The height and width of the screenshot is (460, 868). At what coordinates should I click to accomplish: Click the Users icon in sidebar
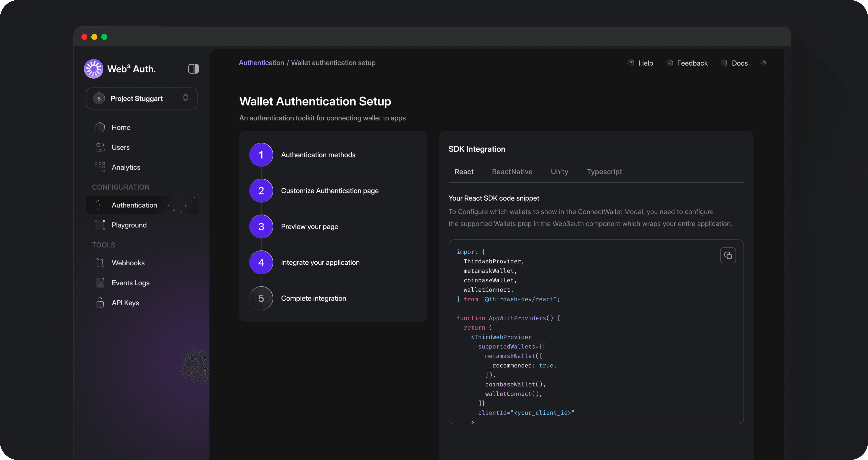pyautogui.click(x=100, y=147)
